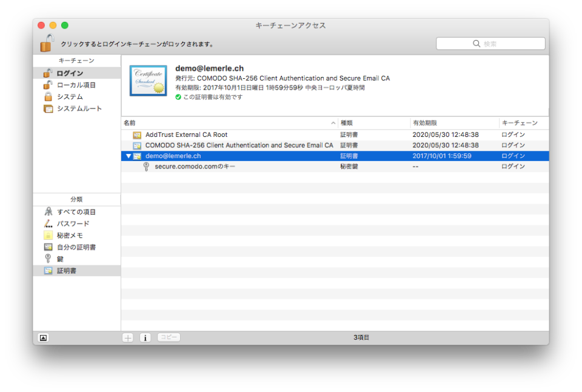Click the 検索 search field
The height and width of the screenshot is (392, 582).
point(490,44)
